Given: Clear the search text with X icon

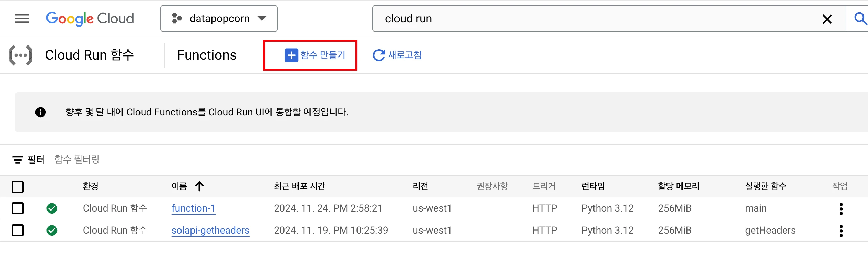Looking at the screenshot, I should click(827, 19).
